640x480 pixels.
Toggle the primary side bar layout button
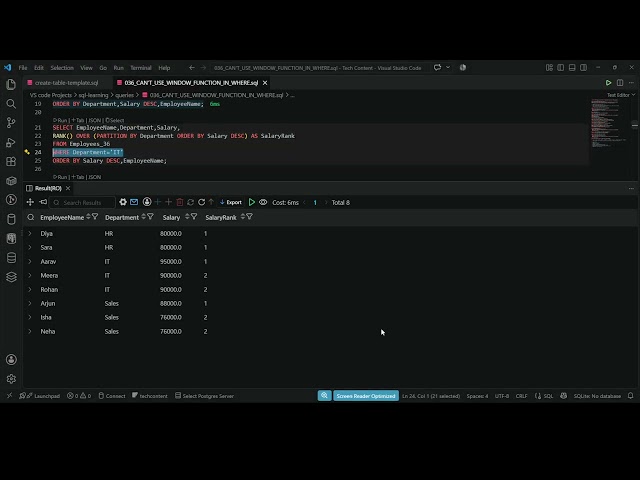point(561,67)
